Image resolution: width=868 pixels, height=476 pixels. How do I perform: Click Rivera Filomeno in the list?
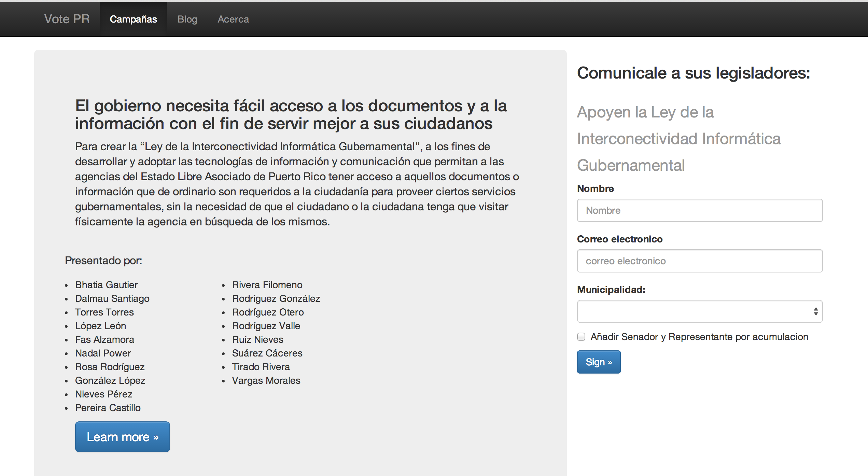coord(267,285)
